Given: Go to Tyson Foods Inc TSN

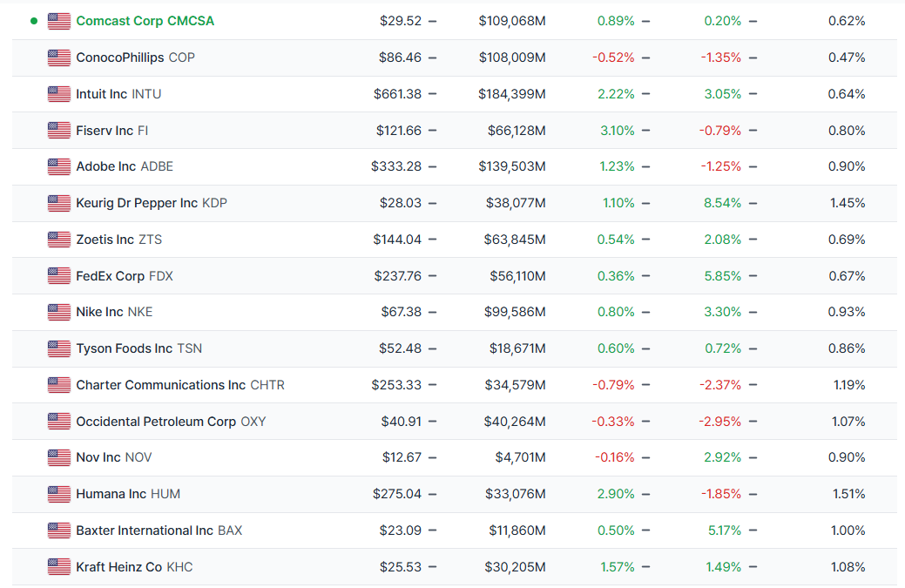Looking at the screenshot, I should click(138, 348).
